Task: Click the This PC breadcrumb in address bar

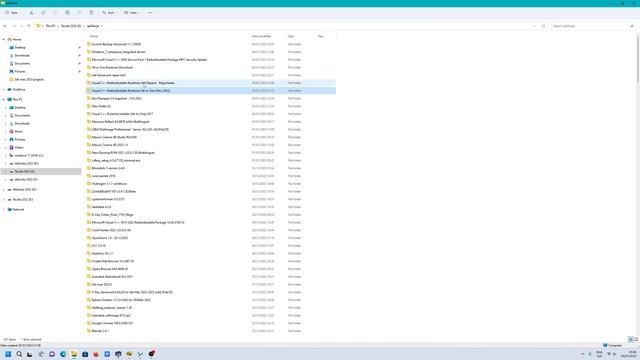Action: point(51,26)
